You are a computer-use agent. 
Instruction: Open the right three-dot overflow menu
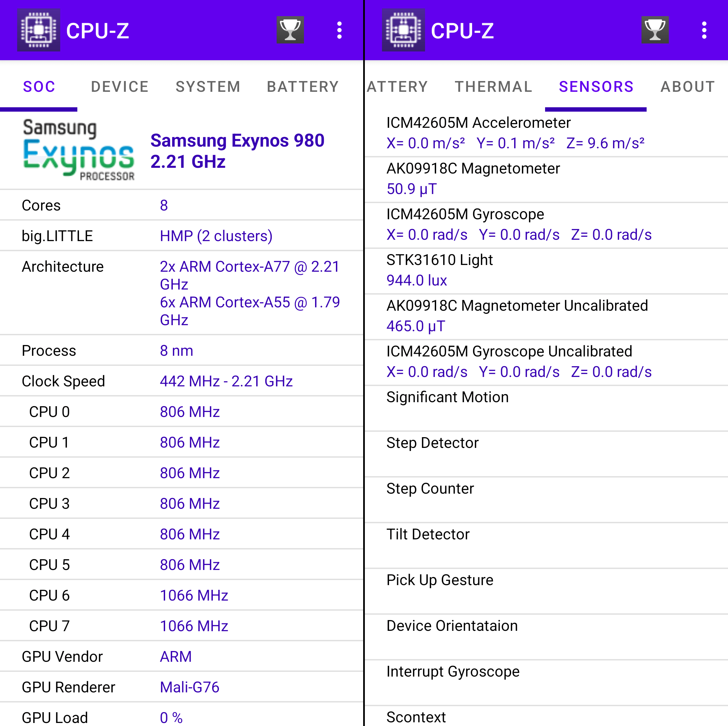pyautogui.click(x=704, y=30)
